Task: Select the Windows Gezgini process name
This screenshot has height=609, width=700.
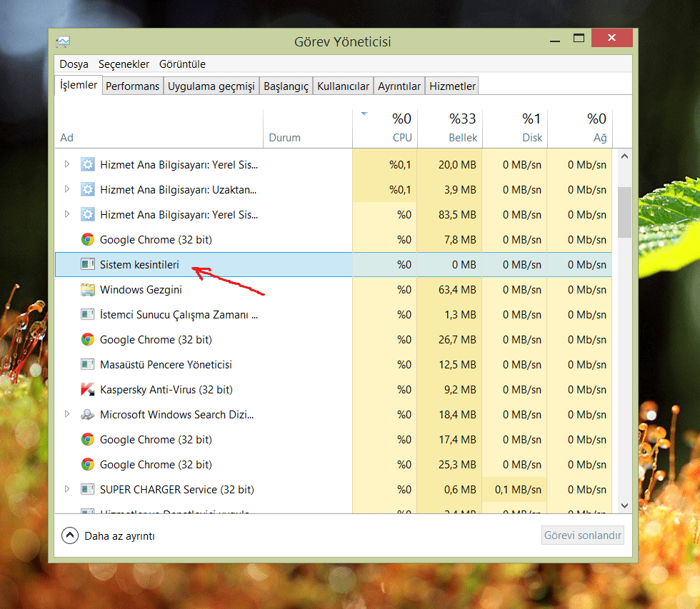Action: [x=141, y=290]
